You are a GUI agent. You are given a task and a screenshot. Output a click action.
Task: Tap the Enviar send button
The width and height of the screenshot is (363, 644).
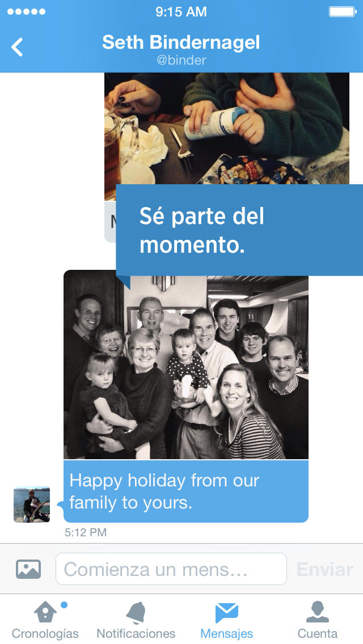click(325, 570)
